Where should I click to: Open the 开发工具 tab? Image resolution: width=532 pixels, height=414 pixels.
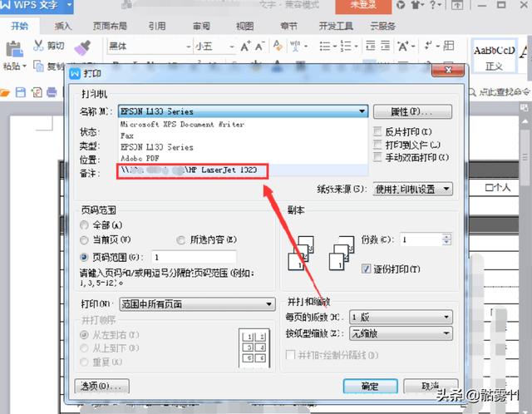pyautogui.click(x=336, y=26)
